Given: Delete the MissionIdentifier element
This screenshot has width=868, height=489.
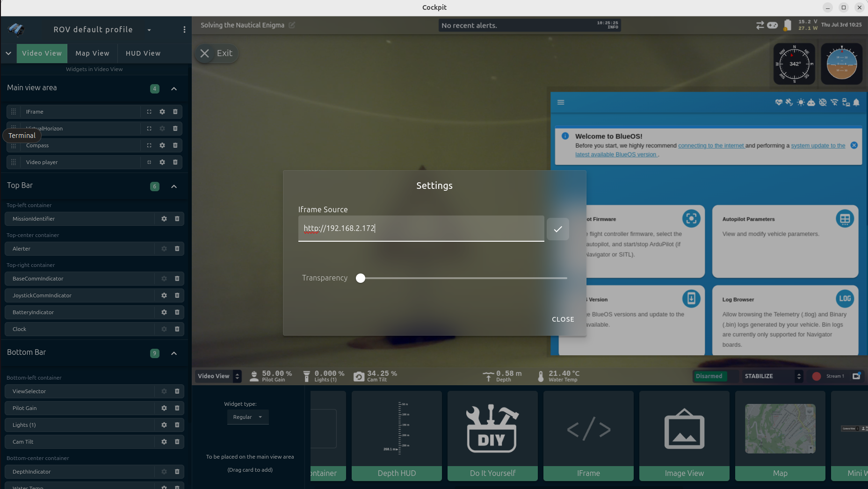Looking at the screenshot, I should click(177, 219).
